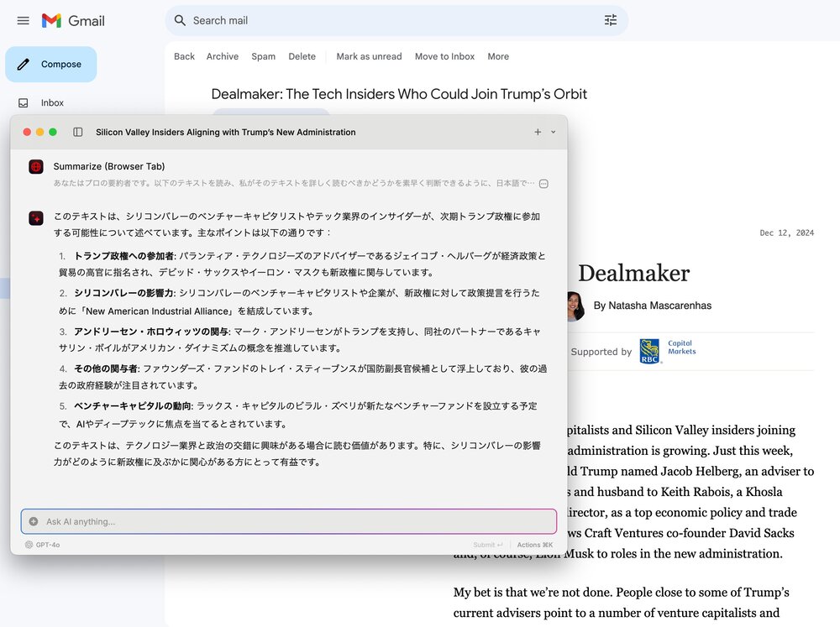Click the add attachment icon in Ask AI field
The width and height of the screenshot is (840, 627).
(x=34, y=521)
